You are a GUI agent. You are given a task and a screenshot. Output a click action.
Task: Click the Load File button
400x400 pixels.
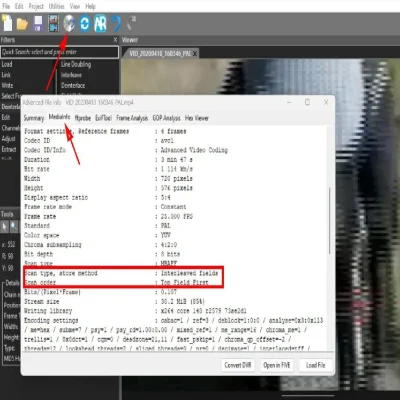(x=316, y=365)
